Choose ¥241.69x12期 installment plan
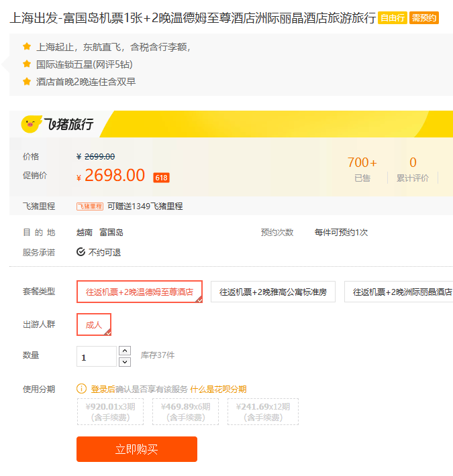453x476 pixels. point(263,412)
